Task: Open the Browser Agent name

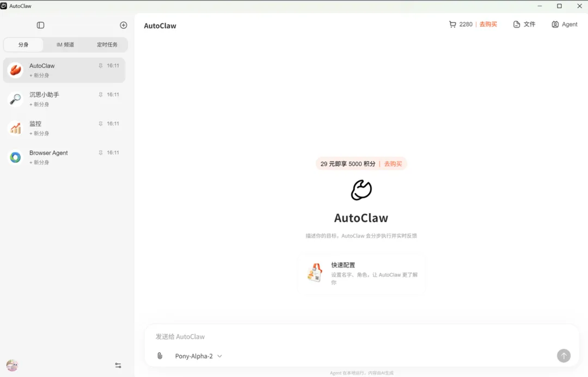Action: click(48, 153)
